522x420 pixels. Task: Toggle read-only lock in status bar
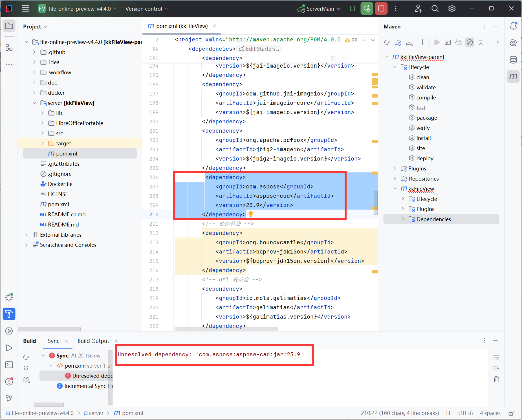(x=511, y=413)
